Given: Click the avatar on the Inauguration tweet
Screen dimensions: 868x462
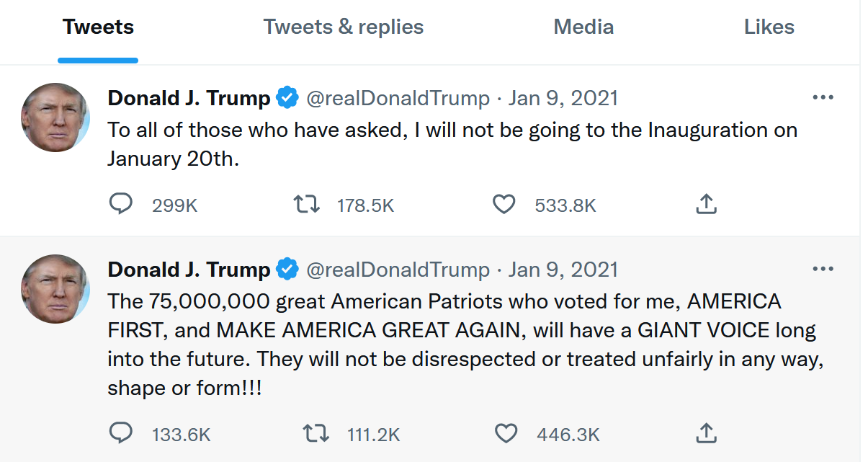Looking at the screenshot, I should (55, 117).
